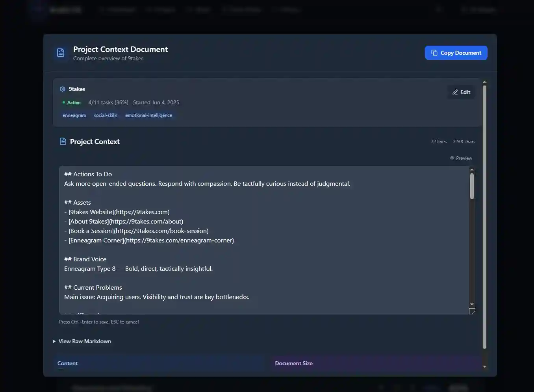This screenshot has width=534, height=392.
Task: Click the text area scroll-up arrow
Action: click(472, 170)
